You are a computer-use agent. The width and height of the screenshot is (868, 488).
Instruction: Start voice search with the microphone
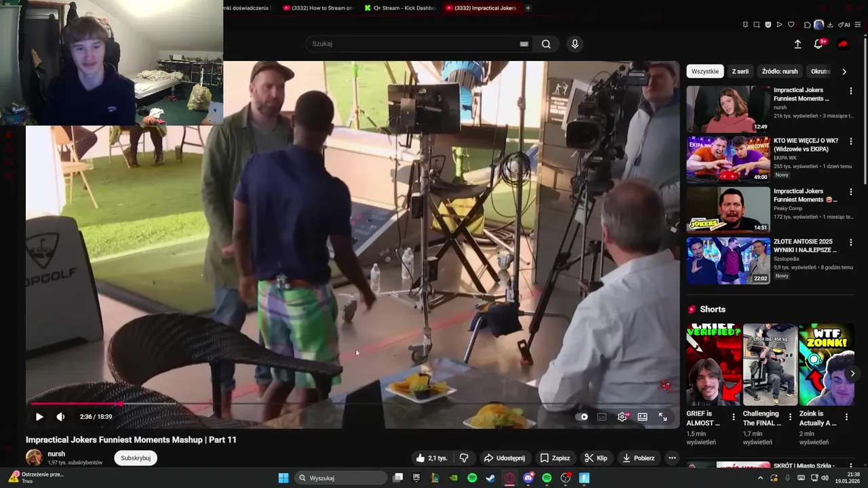click(x=575, y=44)
